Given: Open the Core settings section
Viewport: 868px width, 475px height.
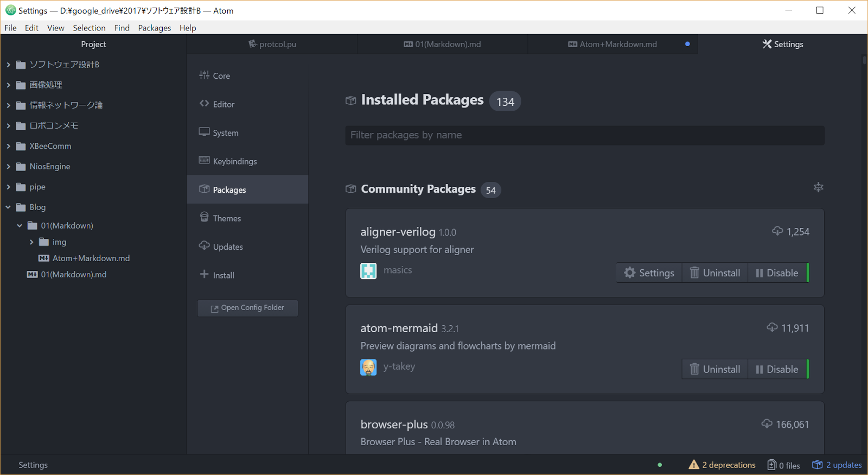Looking at the screenshot, I should (247, 75).
